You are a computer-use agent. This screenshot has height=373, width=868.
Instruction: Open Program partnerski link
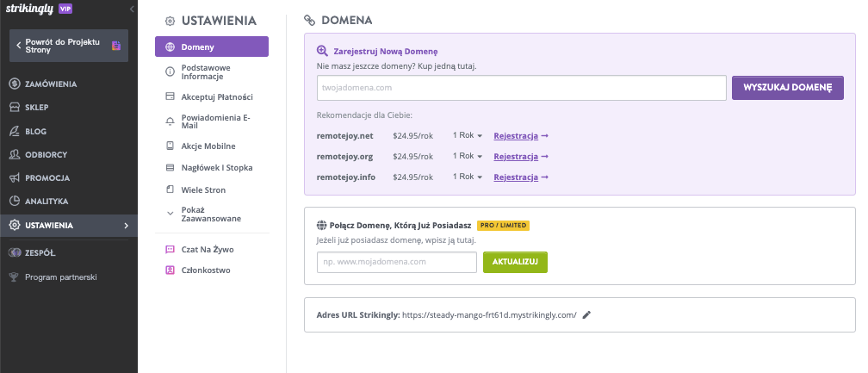[61, 277]
